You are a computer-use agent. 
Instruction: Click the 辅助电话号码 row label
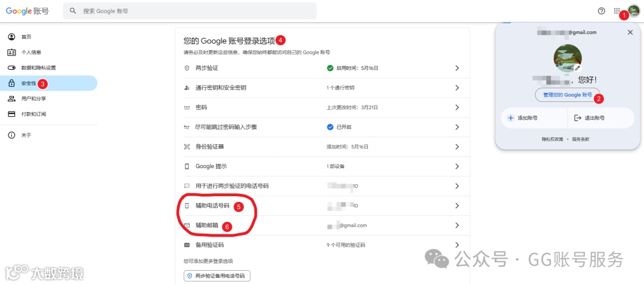click(212, 206)
